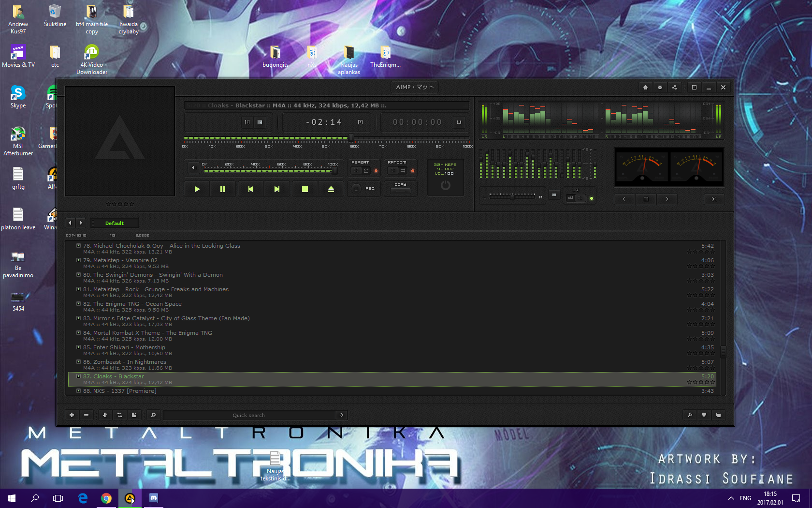Pause playback in AIMP
This screenshot has width=812, height=508.
tap(223, 189)
